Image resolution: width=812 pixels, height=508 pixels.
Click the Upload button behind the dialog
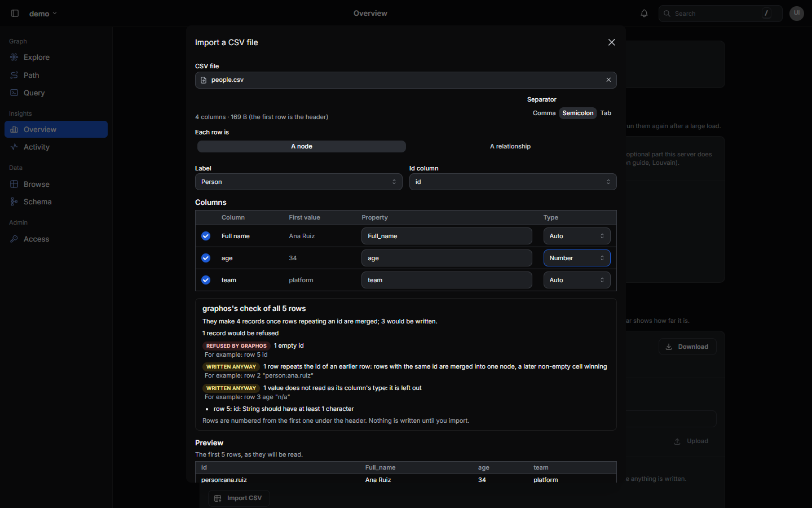click(691, 441)
